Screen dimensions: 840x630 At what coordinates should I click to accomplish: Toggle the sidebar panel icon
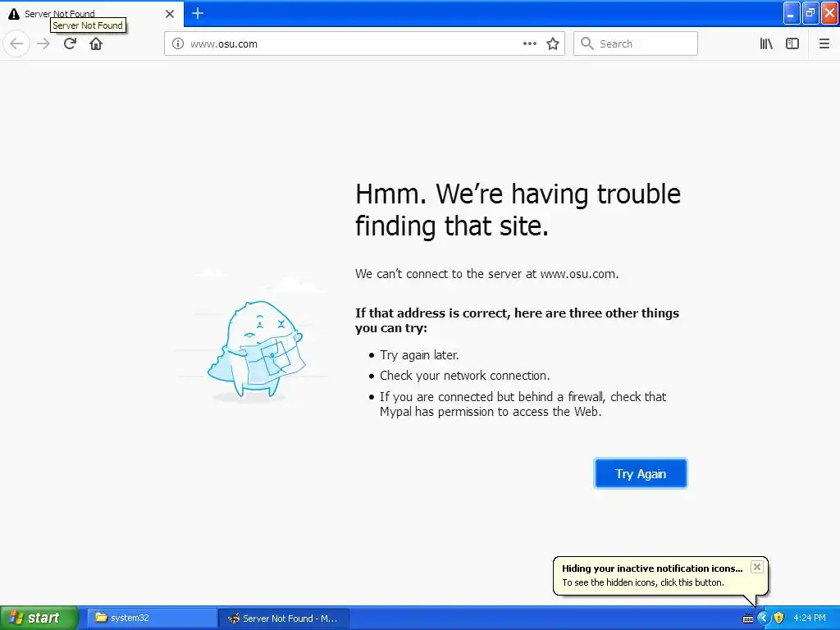pyautogui.click(x=792, y=43)
